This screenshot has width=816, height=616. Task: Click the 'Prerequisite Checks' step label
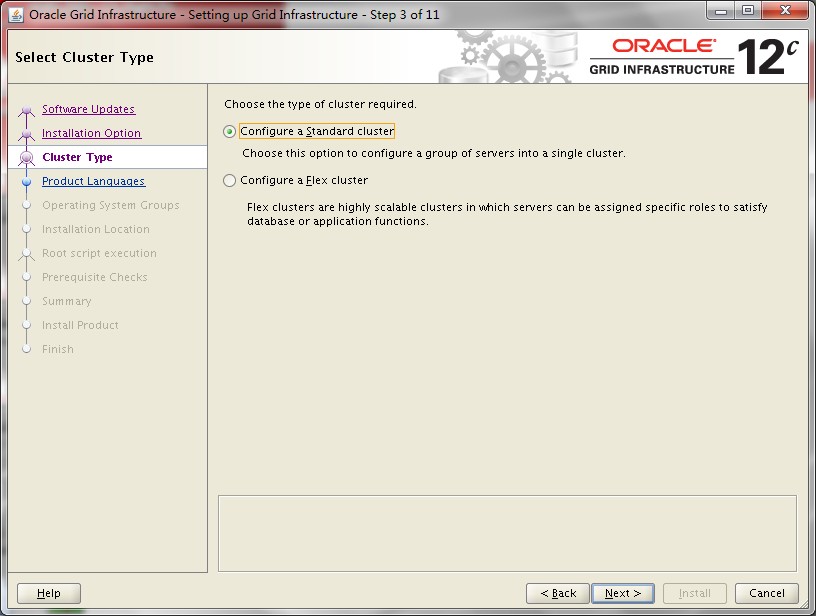coord(95,277)
